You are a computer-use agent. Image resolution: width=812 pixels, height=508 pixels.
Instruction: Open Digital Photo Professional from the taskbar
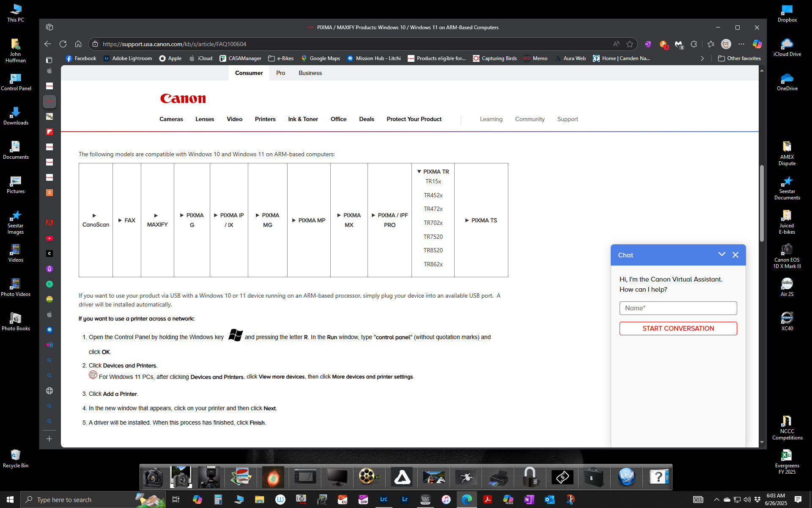click(x=363, y=500)
